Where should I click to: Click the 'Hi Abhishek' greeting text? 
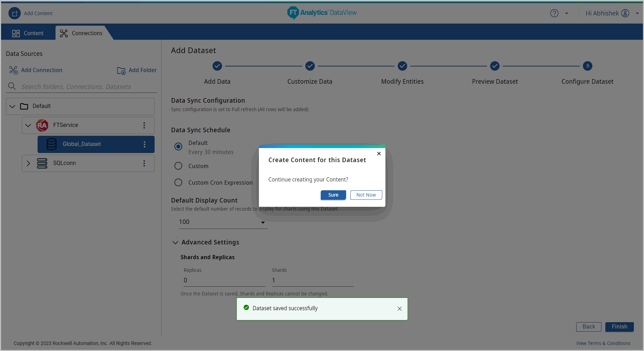602,13
